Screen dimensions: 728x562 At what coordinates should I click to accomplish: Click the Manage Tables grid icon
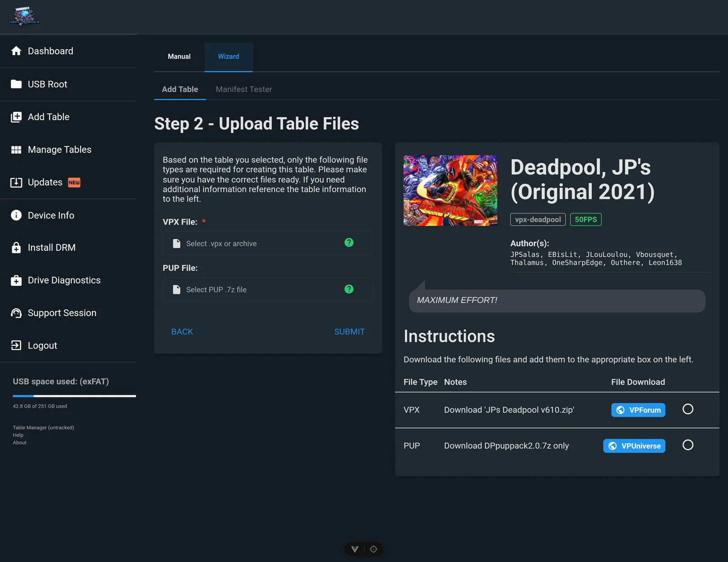(x=16, y=150)
